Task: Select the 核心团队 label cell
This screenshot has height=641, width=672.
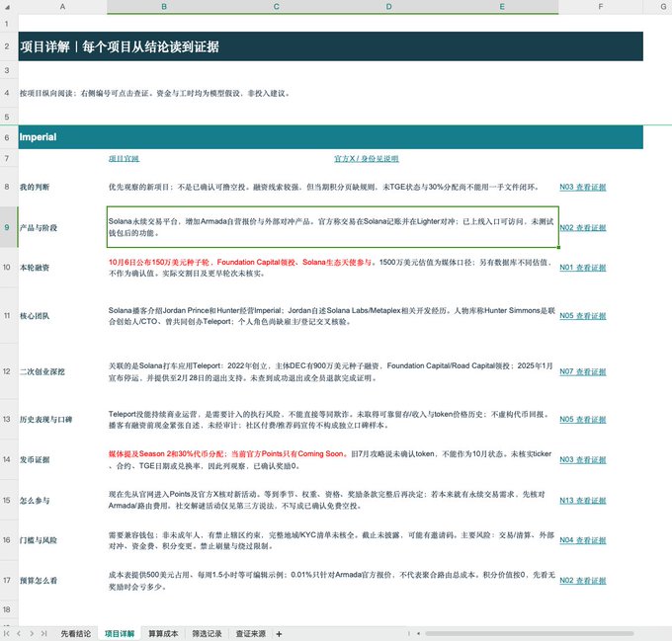Action: [x=62, y=316]
